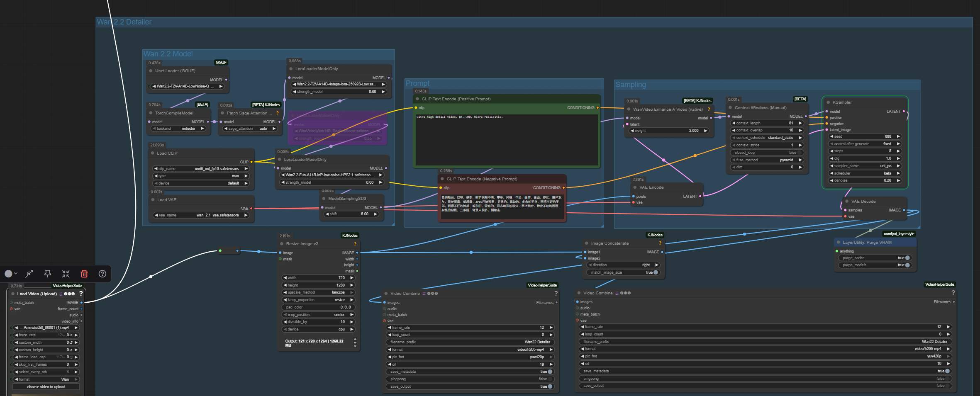980x396 pixels.
Task: Open the sampler_name dropdown in KSampler
Action: click(x=865, y=166)
